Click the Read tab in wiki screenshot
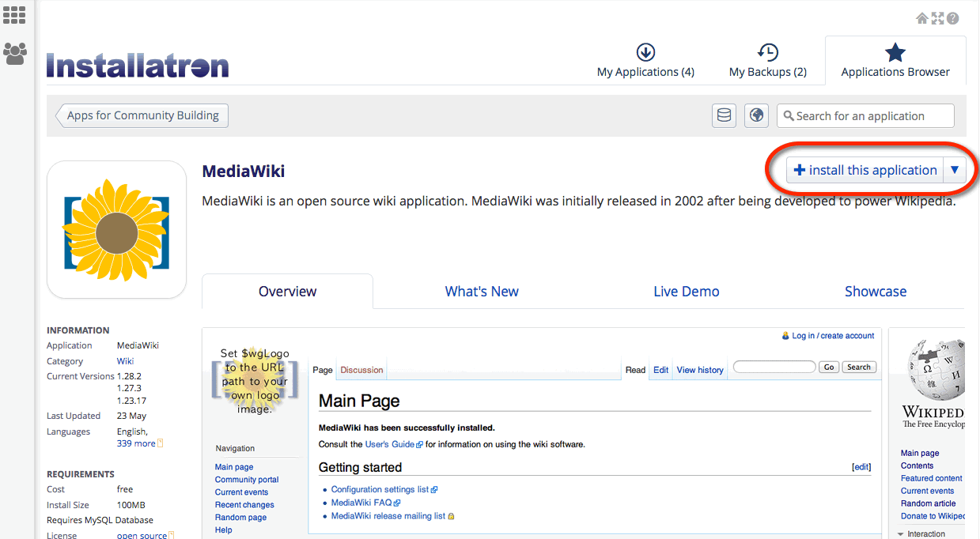 click(636, 370)
